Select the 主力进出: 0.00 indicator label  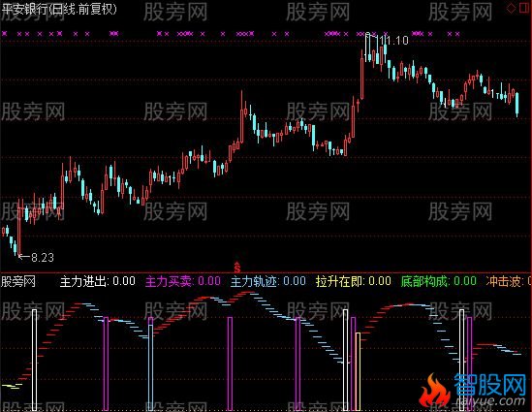(x=98, y=281)
